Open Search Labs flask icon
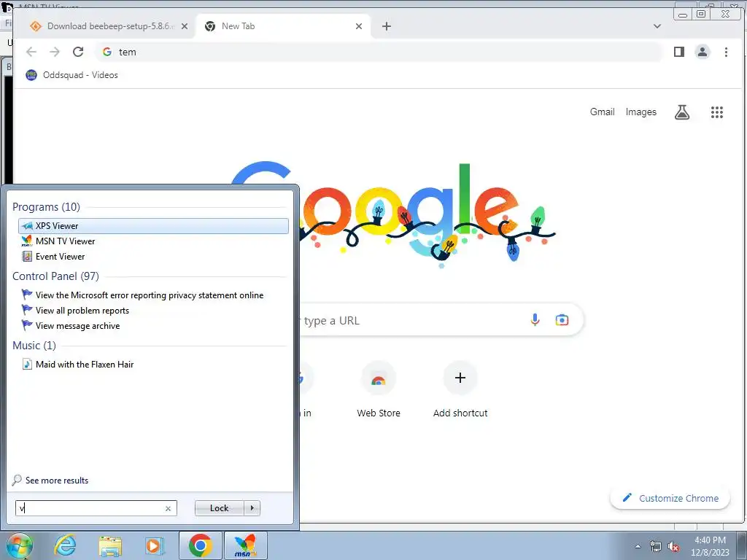This screenshot has height=560, width=747. (x=682, y=112)
